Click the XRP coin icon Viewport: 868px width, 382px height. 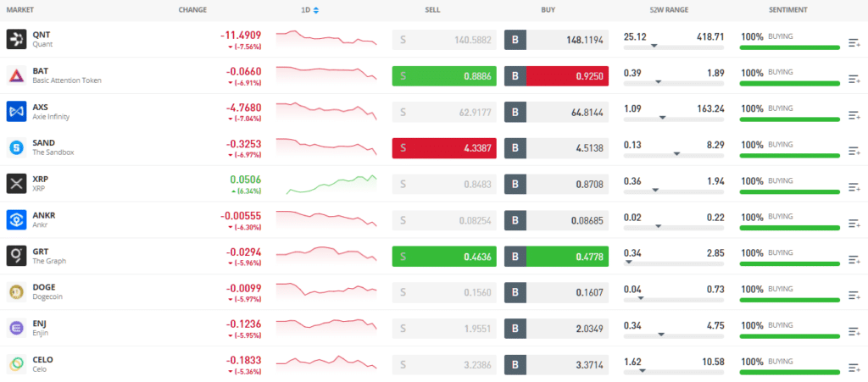tap(17, 184)
